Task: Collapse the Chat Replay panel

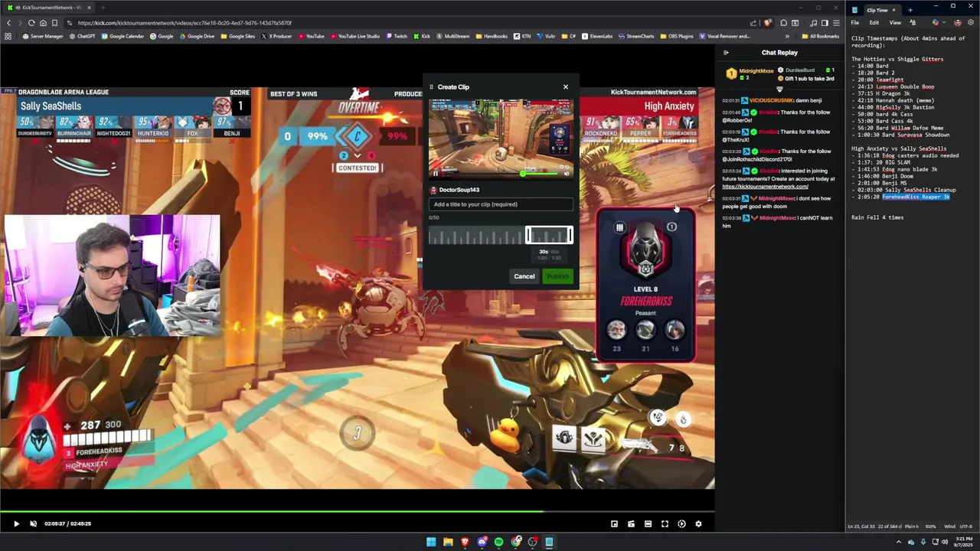Action: click(726, 53)
